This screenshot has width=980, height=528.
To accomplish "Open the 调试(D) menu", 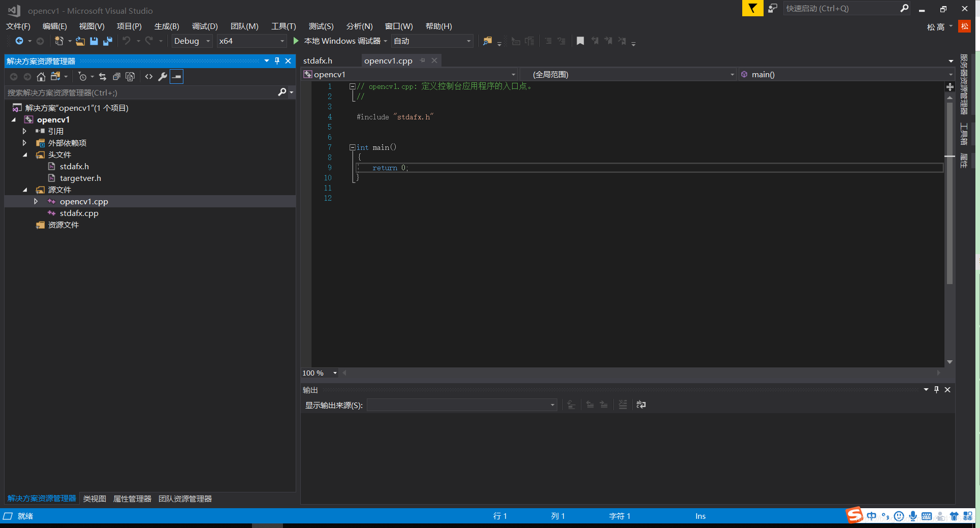I will 205,26.
